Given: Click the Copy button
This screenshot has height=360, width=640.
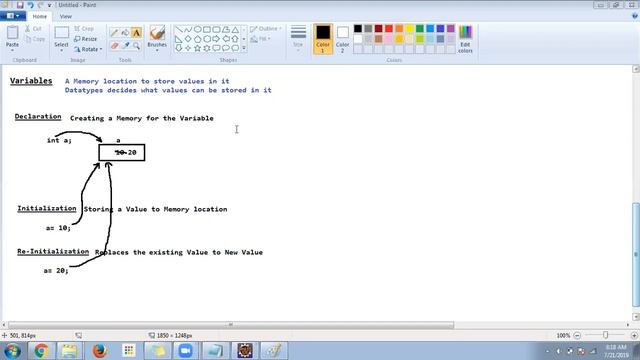Looking at the screenshot, I should click(x=35, y=39).
